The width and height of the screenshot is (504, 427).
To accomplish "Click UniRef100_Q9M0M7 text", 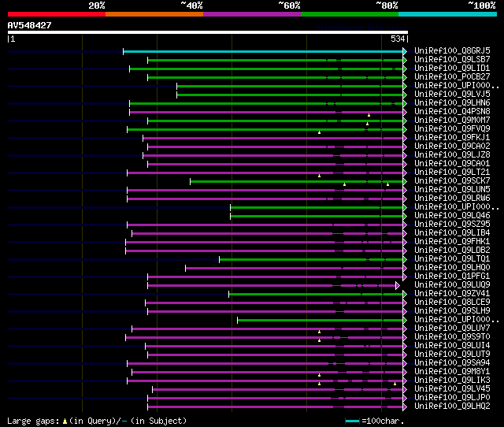I will (452, 121).
